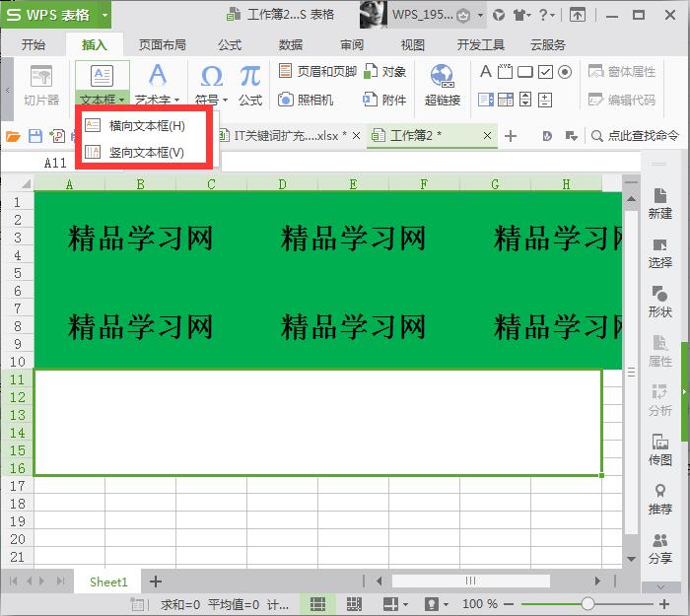Switch to the 页面布局 tab
The image size is (690, 616).
(x=163, y=45)
